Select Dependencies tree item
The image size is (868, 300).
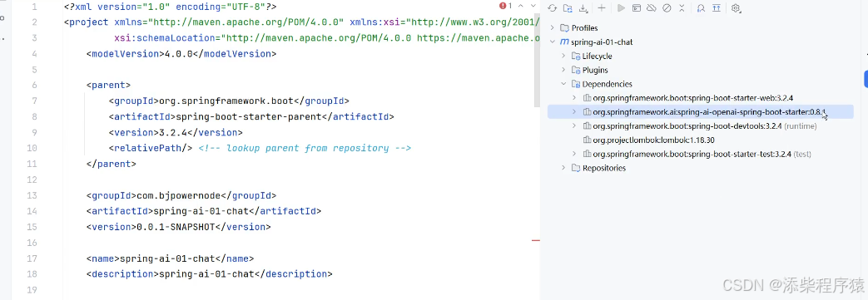tap(607, 84)
